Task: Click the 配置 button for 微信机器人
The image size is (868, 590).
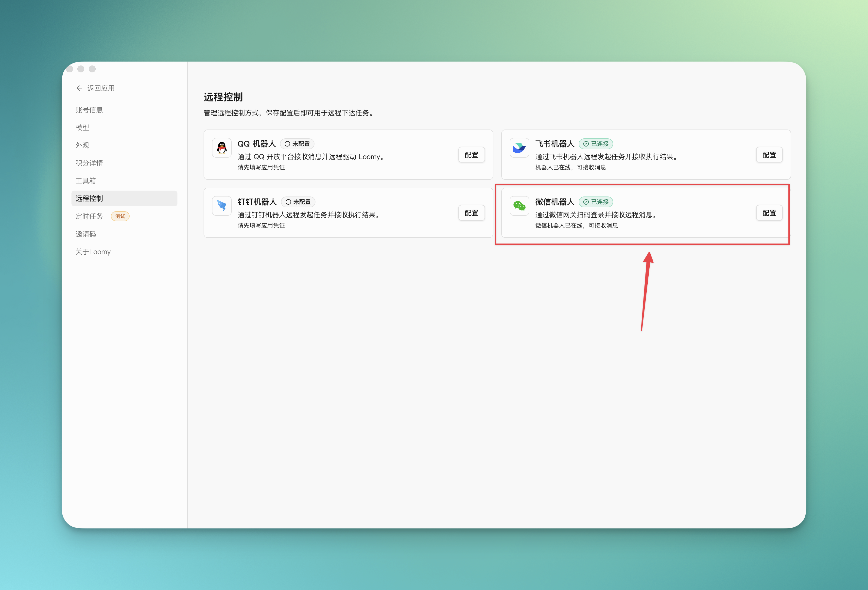Action: [x=769, y=213]
